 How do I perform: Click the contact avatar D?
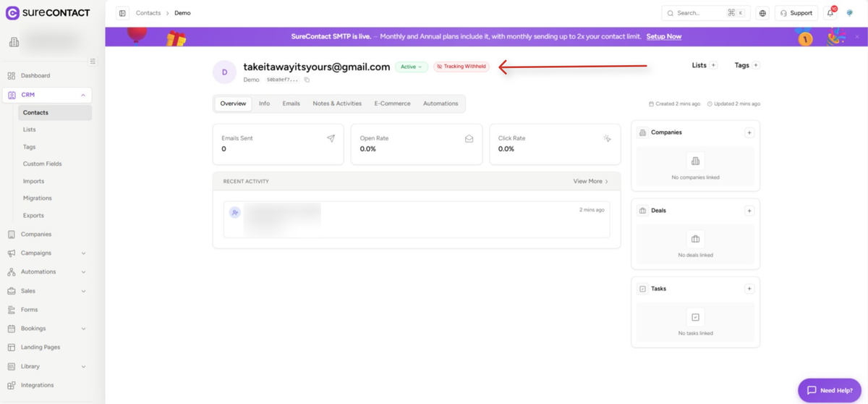[224, 72]
